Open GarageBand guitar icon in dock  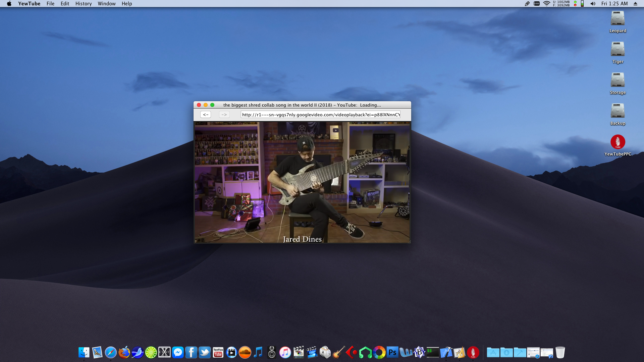(339, 352)
